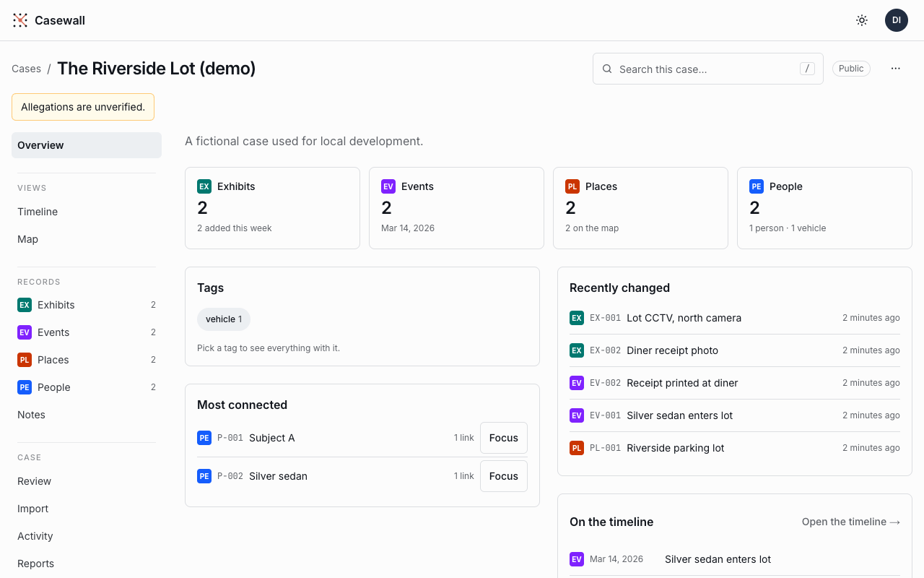Focus on Subject A

pos(504,438)
